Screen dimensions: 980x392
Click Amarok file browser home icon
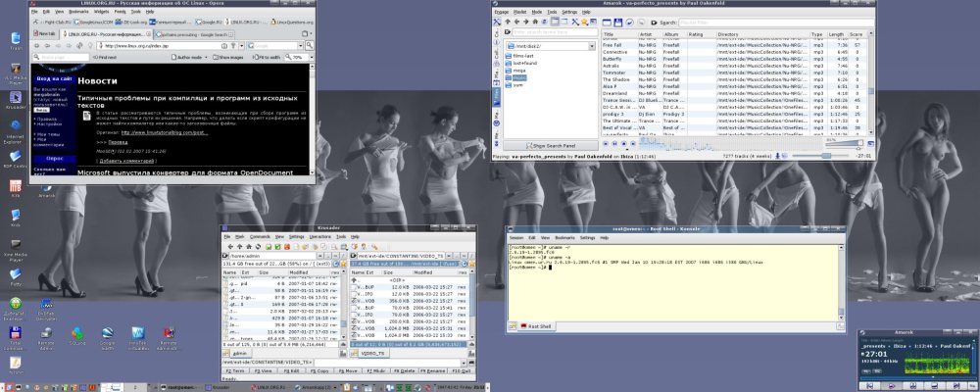click(x=535, y=22)
